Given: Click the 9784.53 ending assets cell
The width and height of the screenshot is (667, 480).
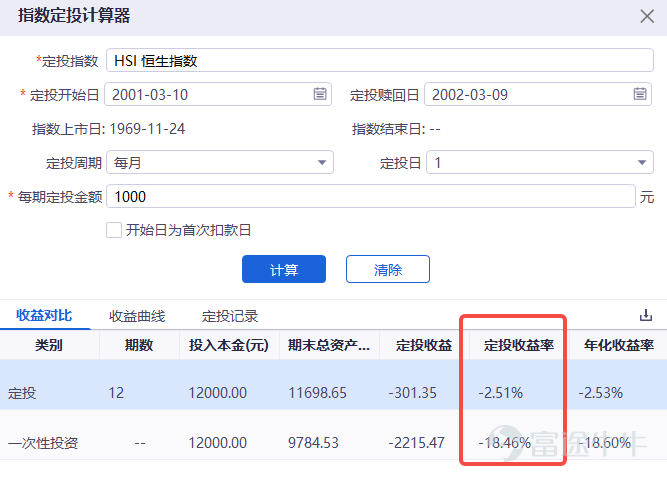Looking at the screenshot, I should (313, 443).
